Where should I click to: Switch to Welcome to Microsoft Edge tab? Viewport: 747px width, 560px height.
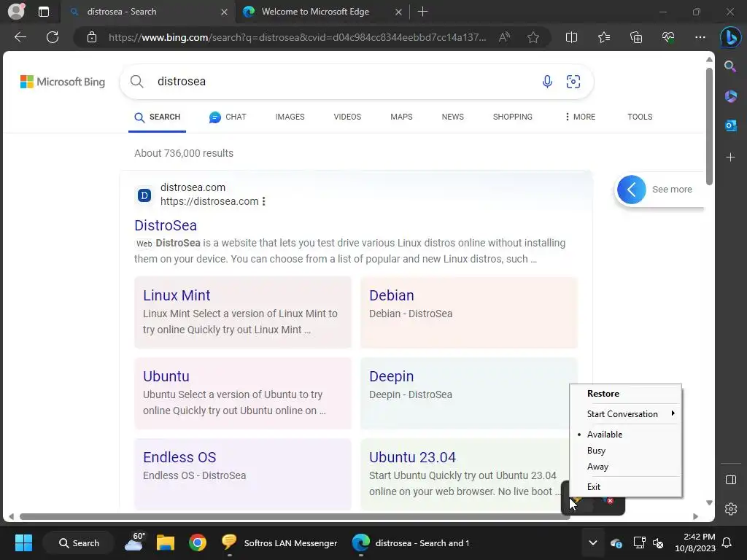[x=315, y=12]
